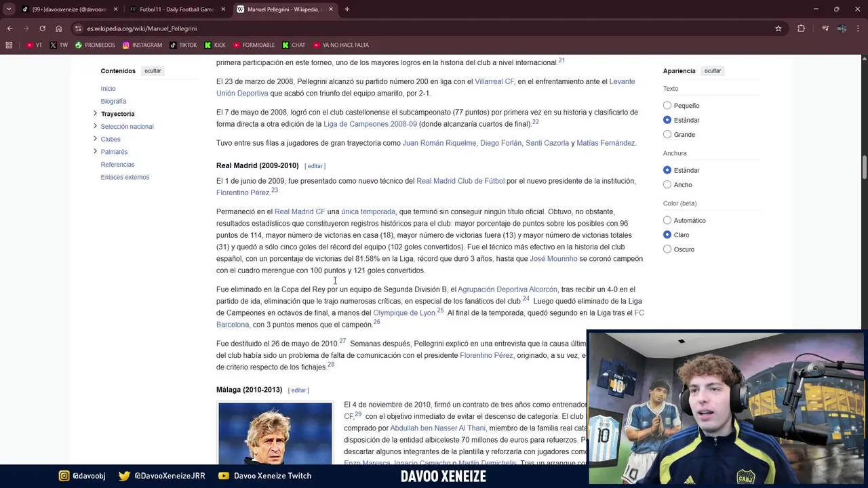868x488 pixels.
Task: Bookmark this page with the star icon
Action: point(778,28)
